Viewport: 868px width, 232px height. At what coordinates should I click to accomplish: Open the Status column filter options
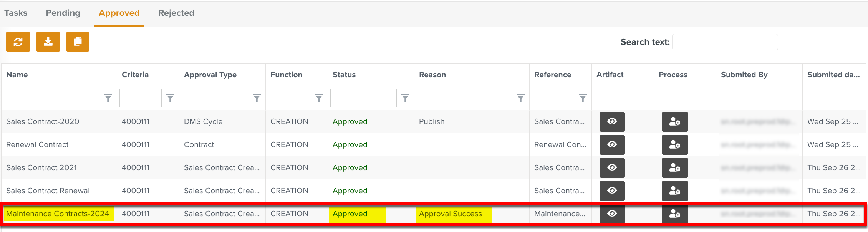(405, 98)
